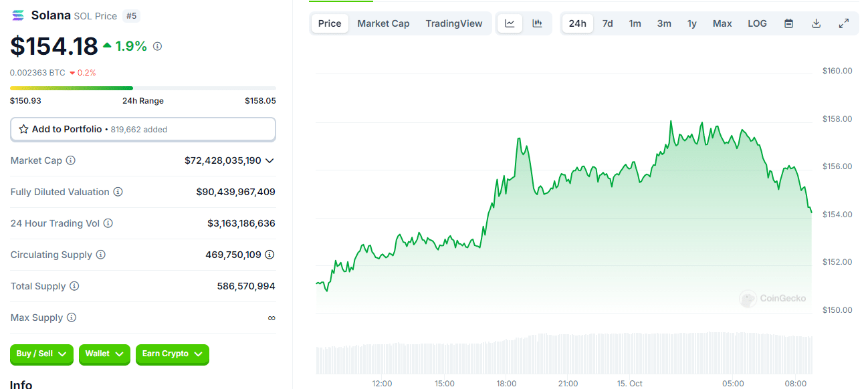Open the Wallet dropdown
The width and height of the screenshot is (868, 389).
point(104,354)
